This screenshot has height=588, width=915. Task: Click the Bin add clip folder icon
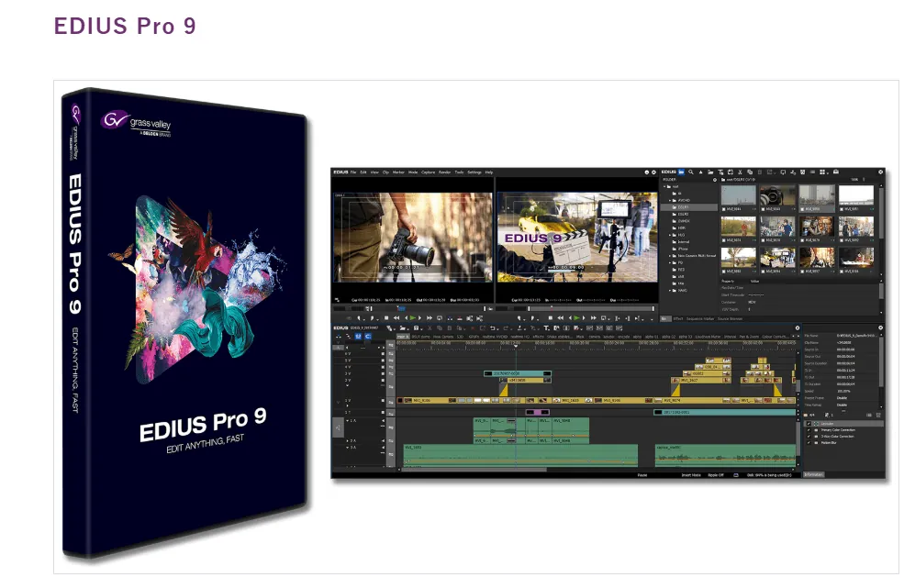coord(710,172)
